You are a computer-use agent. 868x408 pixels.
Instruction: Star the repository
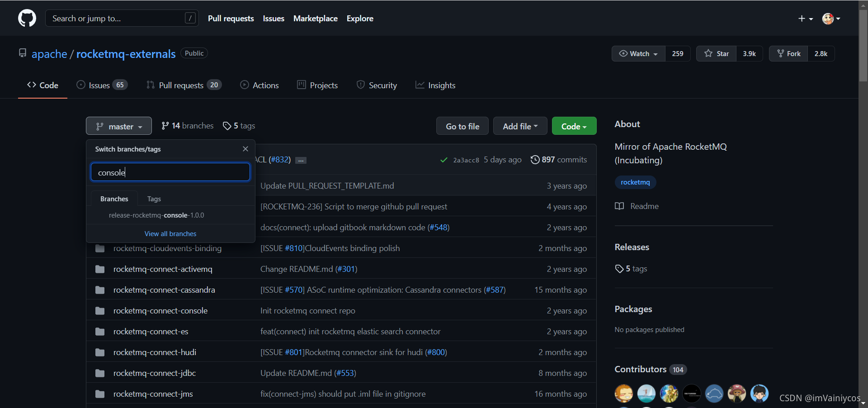pyautogui.click(x=717, y=53)
